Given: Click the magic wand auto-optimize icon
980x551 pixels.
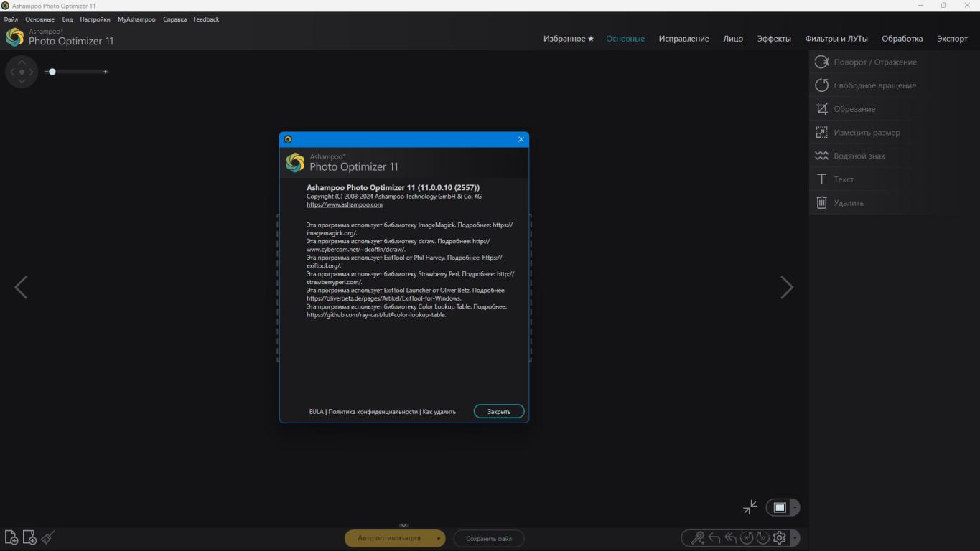Looking at the screenshot, I should [x=697, y=537].
